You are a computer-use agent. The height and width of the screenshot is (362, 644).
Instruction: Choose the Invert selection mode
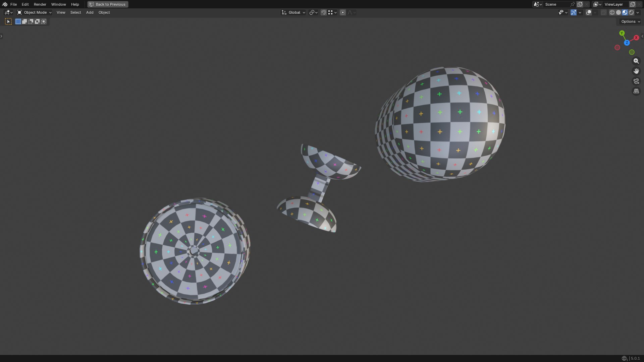37,21
